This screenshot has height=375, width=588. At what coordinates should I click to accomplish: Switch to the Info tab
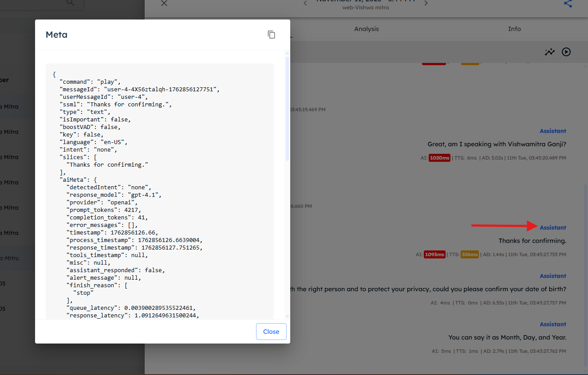tap(514, 29)
